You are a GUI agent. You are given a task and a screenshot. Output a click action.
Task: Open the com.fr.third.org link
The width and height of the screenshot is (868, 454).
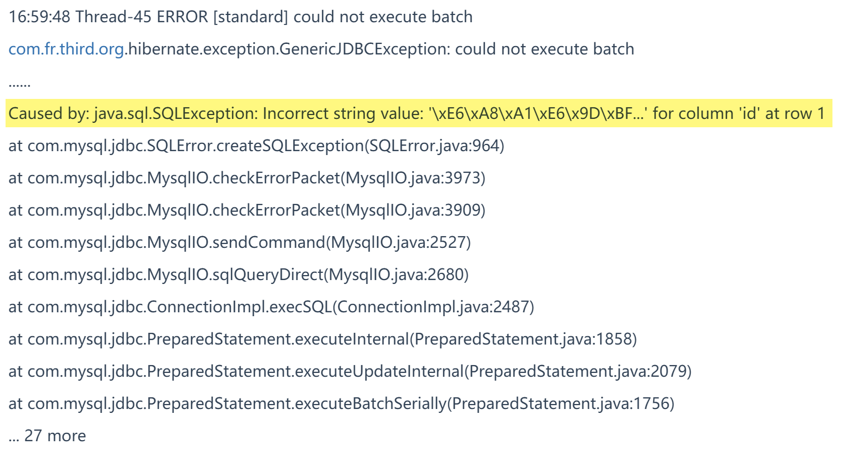coord(66,49)
